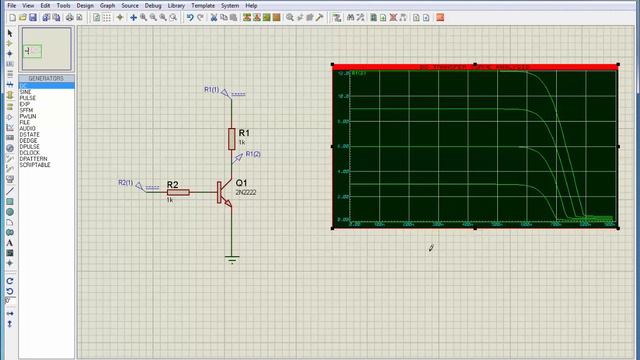640x360 pixels.
Task: Select SCRIPTABLE in generators list
Action: click(35, 165)
